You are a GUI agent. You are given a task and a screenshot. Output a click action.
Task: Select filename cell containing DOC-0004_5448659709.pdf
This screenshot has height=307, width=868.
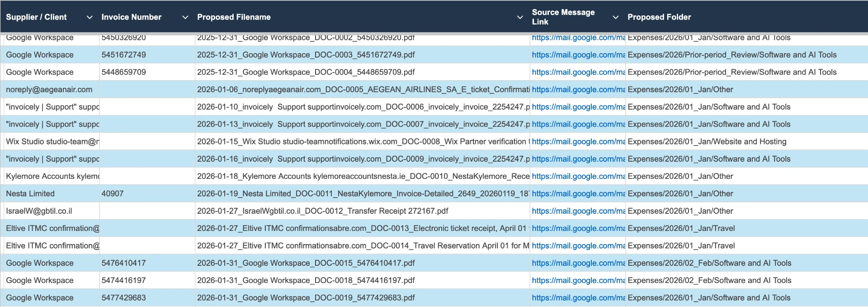click(x=363, y=72)
